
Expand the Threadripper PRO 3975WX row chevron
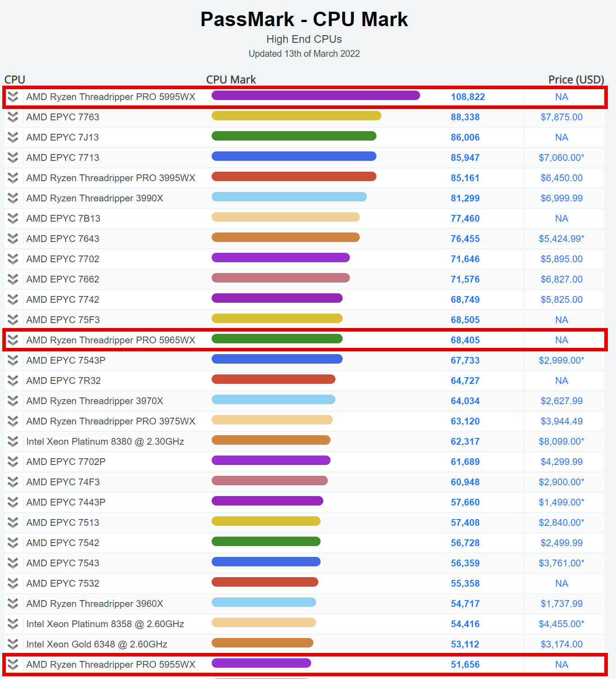(13, 421)
